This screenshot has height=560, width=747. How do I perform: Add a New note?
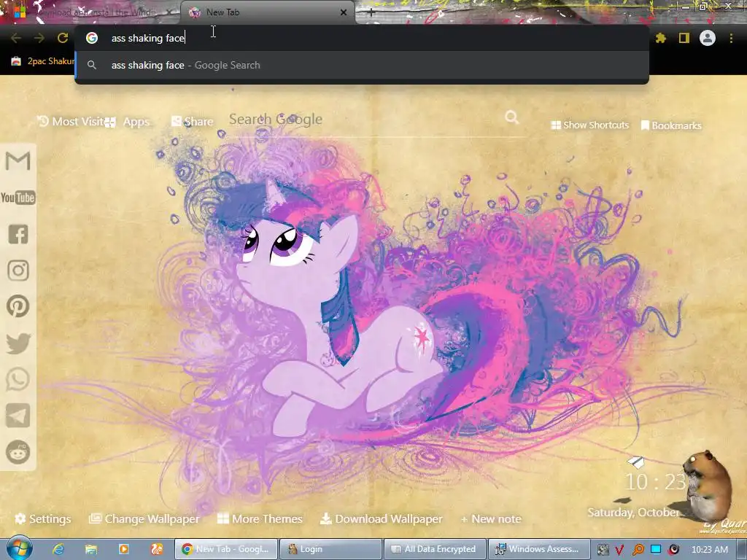click(491, 519)
